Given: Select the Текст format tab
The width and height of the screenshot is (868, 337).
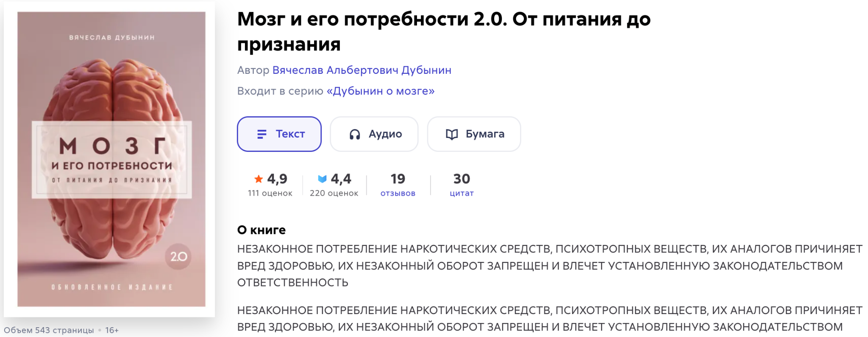Looking at the screenshot, I should pyautogui.click(x=279, y=134).
